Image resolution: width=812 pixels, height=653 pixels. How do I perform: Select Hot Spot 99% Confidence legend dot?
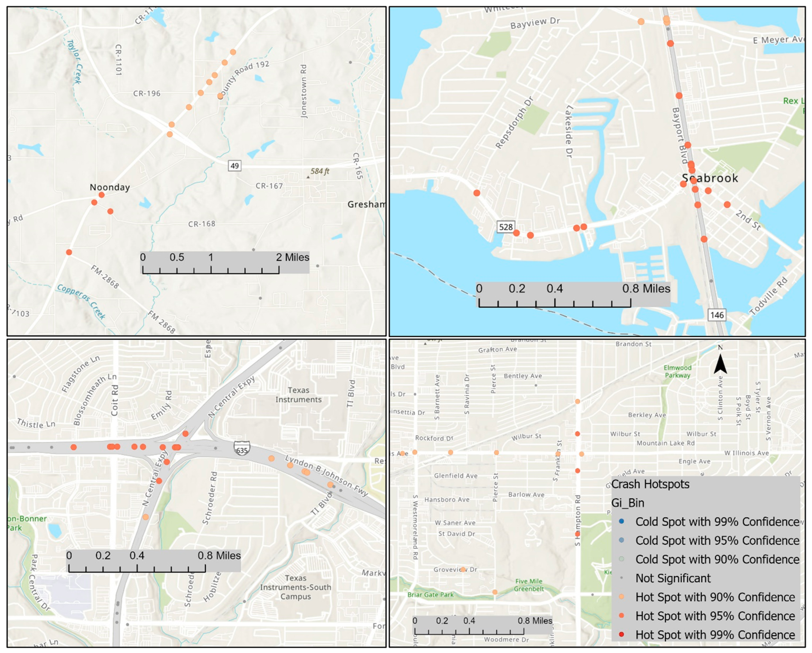click(621, 635)
